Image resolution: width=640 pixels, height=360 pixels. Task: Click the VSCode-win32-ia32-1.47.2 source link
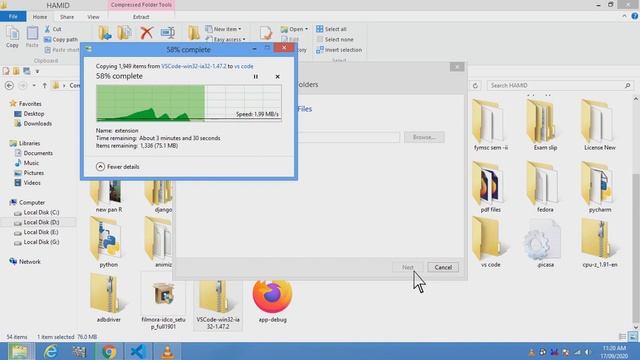[x=193, y=66]
